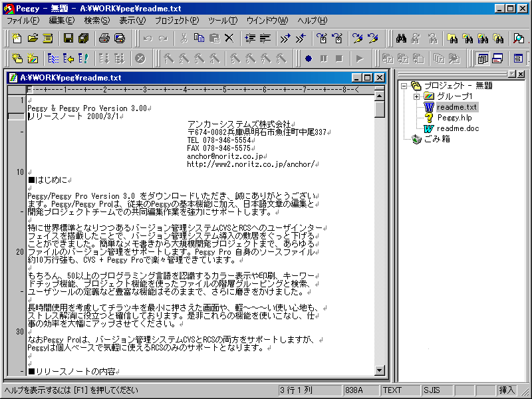Select the ごみ箱 trash item
This screenshot has width=532, height=399.
(437, 139)
